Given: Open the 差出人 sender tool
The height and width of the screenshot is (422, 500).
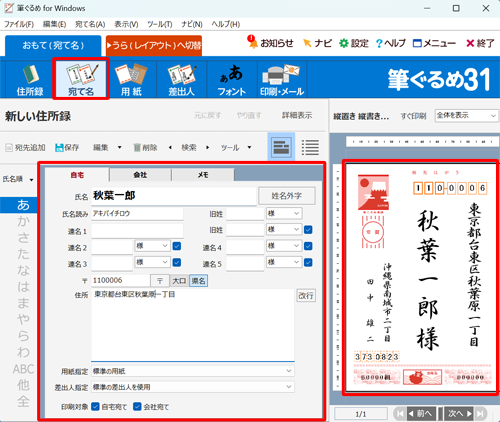Looking at the screenshot, I should click(182, 79).
